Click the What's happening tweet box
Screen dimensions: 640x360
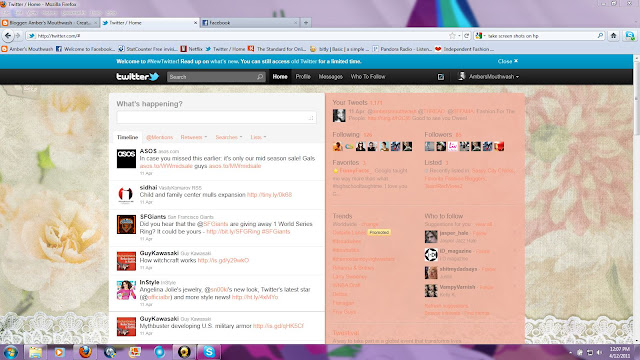coord(216,118)
